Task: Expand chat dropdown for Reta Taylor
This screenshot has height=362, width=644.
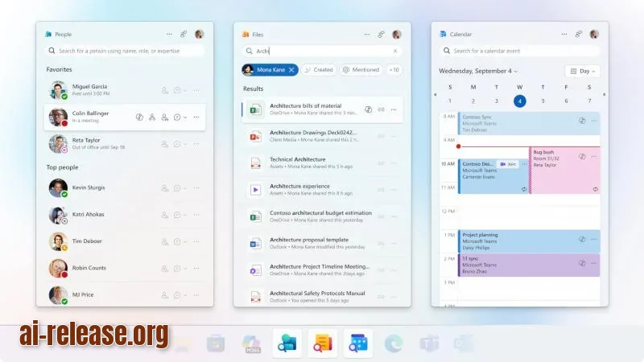Action: pyautogui.click(x=185, y=144)
